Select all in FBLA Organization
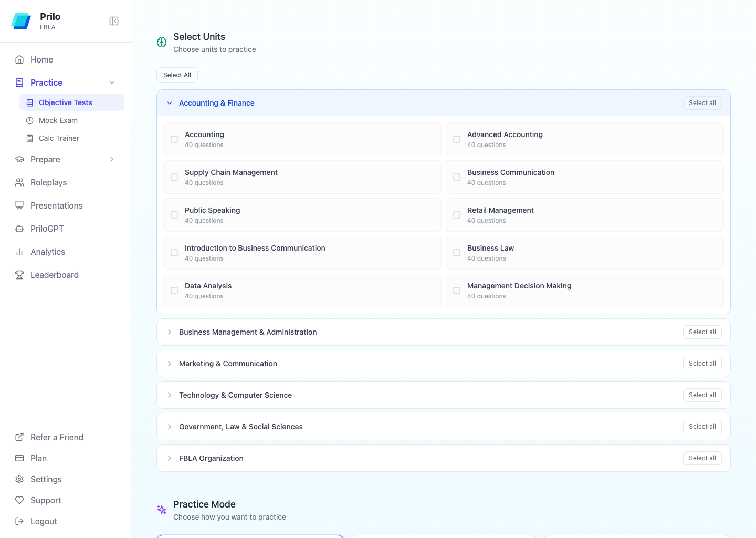This screenshot has width=756, height=538. pos(702,458)
